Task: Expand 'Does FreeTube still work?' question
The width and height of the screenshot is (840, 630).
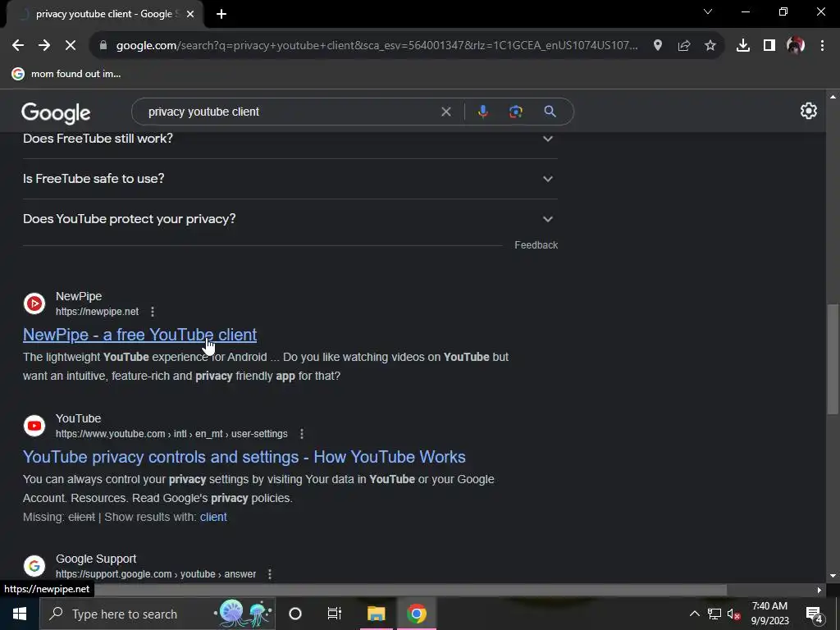Action: (290, 138)
